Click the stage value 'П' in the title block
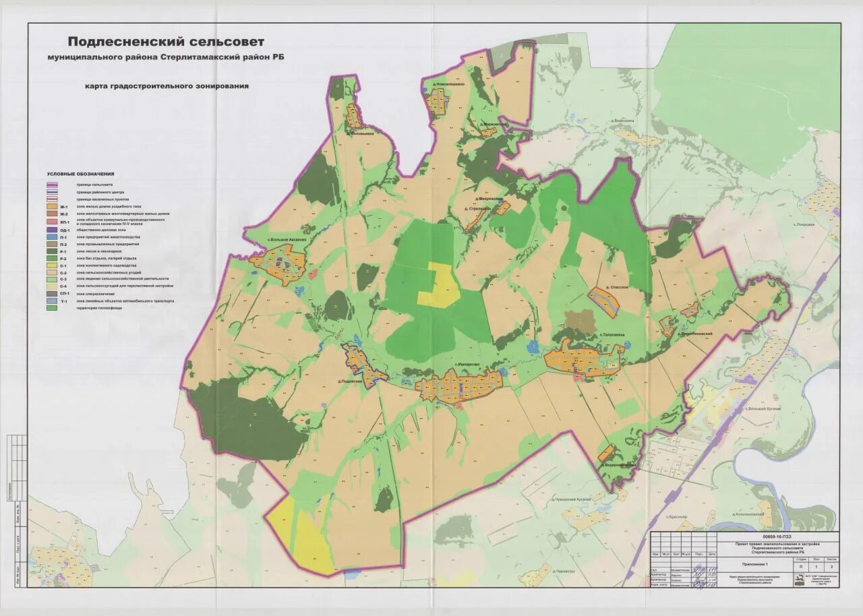The width and height of the screenshot is (863, 616). pyautogui.click(x=801, y=567)
